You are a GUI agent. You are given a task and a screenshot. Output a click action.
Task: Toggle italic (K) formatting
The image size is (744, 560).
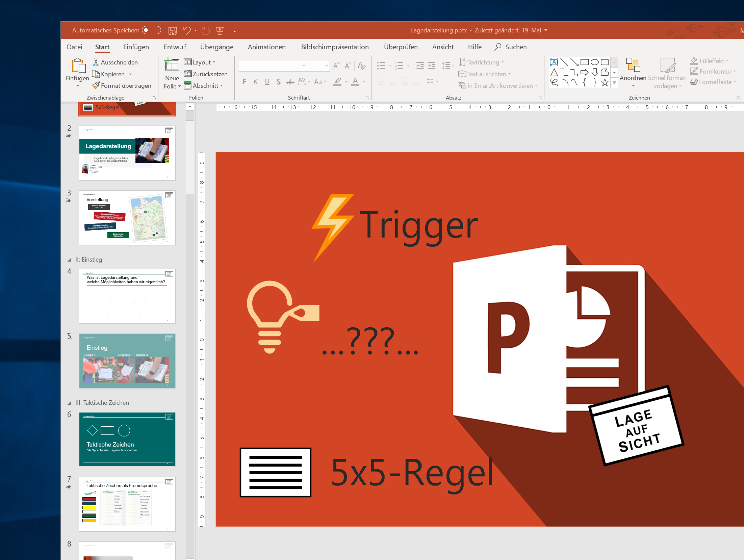click(x=256, y=81)
